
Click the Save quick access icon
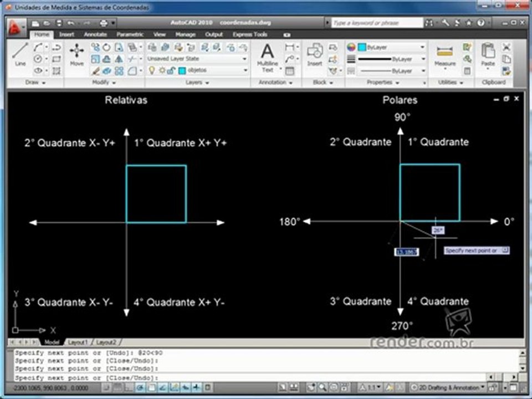[x=59, y=23]
